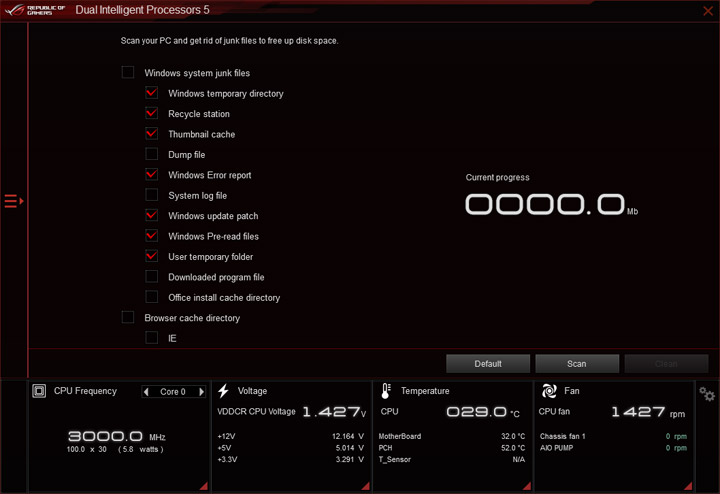Viewport: 720px width, 494px height.
Task: Uncheck Thumbnail cache option
Action: [x=152, y=134]
